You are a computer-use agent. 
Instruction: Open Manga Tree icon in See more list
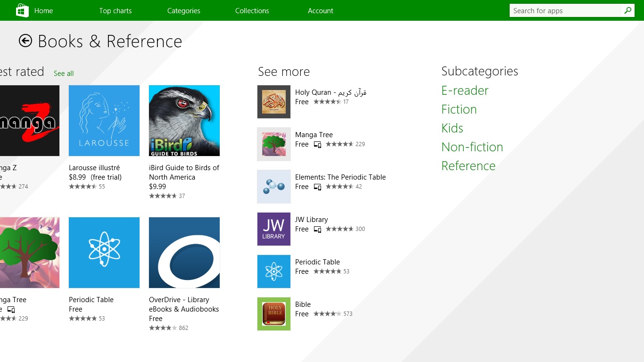[x=274, y=144]
